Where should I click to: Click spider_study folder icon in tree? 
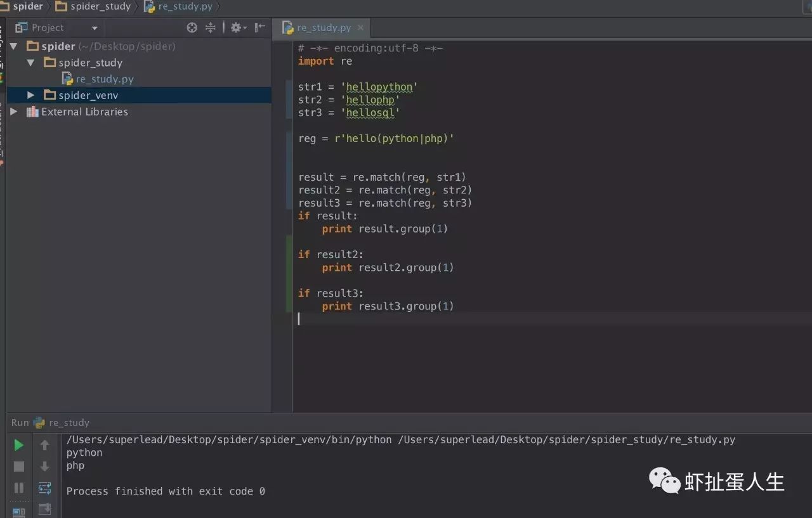coord(50,62)
